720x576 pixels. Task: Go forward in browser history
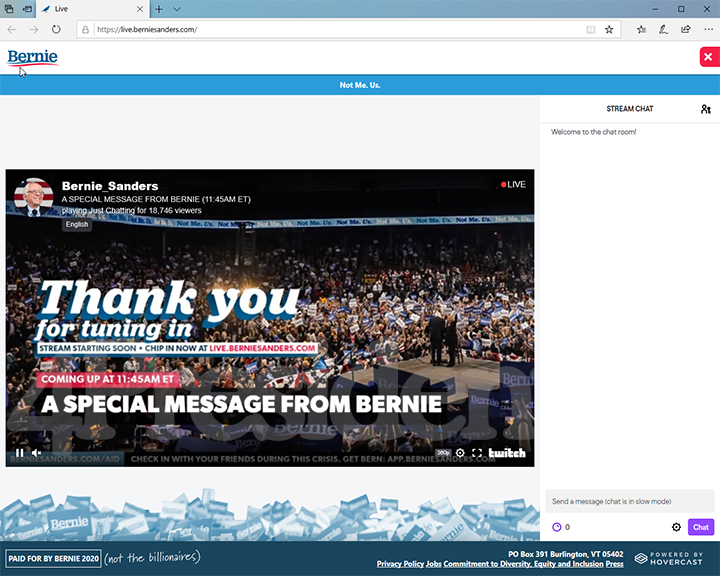coord(34,29)
